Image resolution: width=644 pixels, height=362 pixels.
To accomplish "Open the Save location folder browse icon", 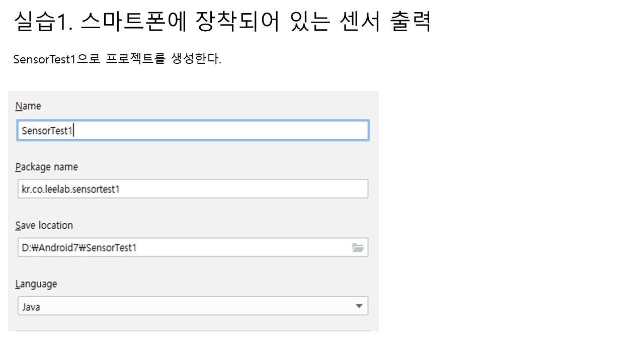I will pyautogui.click(x=358, y=247).
